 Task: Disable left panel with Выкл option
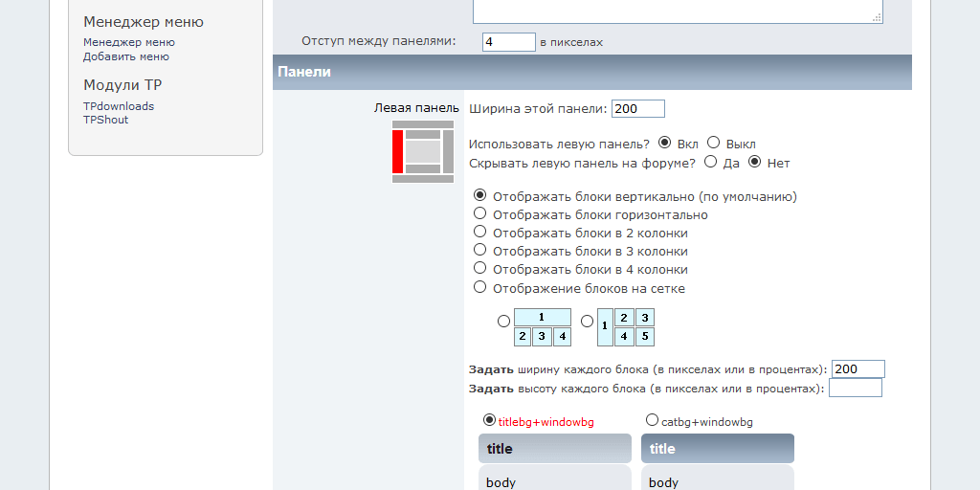click(x=714, y=143)
